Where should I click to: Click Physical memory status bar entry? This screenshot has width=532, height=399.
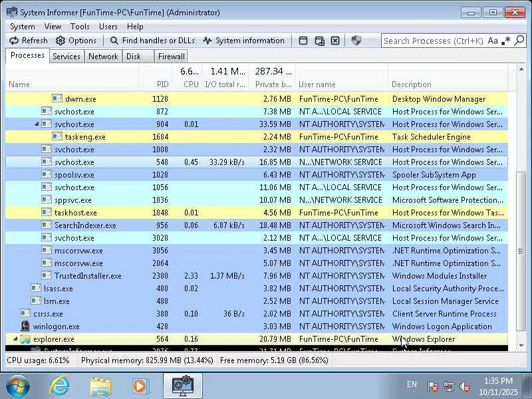point(147,360)
